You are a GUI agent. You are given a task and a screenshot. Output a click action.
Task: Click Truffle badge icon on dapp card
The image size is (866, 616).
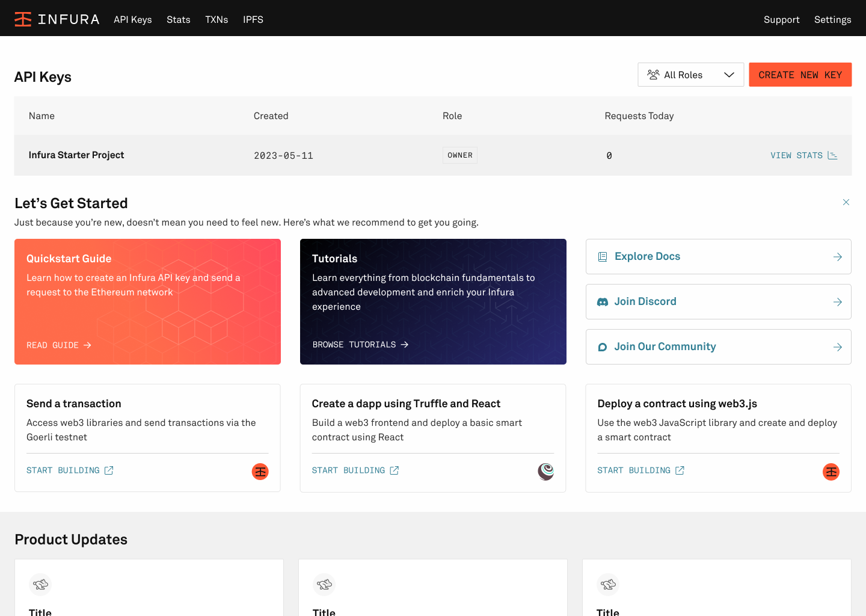tap(546, 472)
